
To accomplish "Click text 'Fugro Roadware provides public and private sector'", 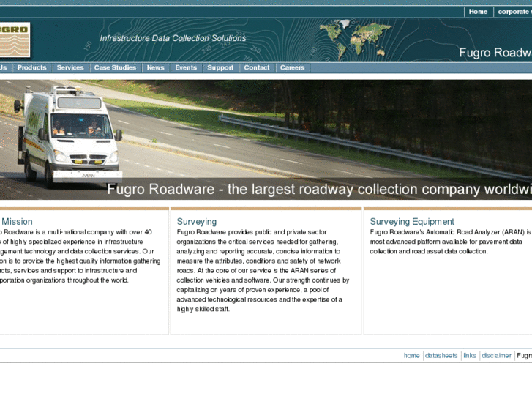I will (x=252, y=232).
